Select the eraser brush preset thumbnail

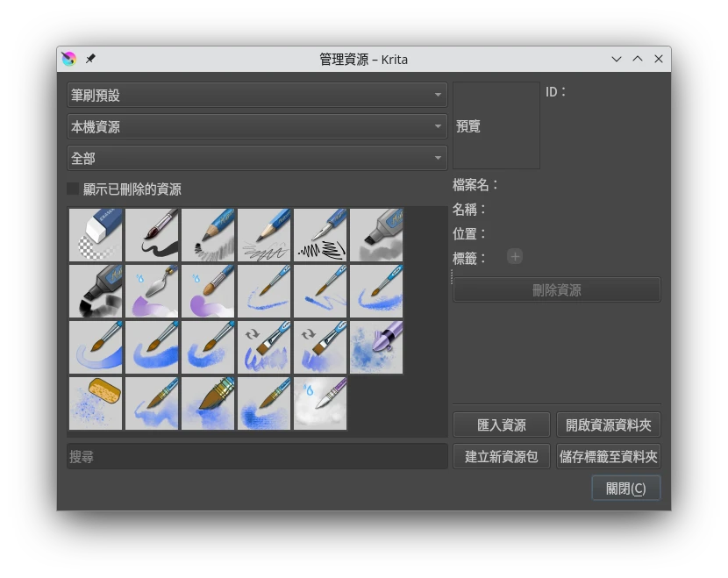click(x=96, y=235)
